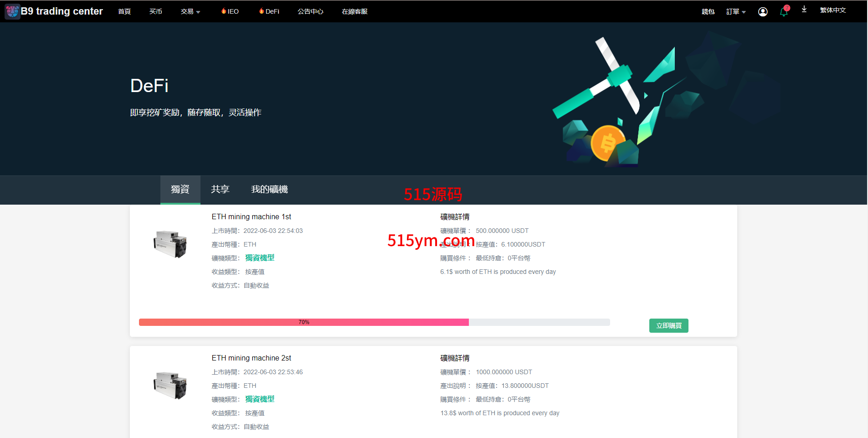Open the user account profile icon
Viewport: 868px width, 438px height.
[763, 12]
